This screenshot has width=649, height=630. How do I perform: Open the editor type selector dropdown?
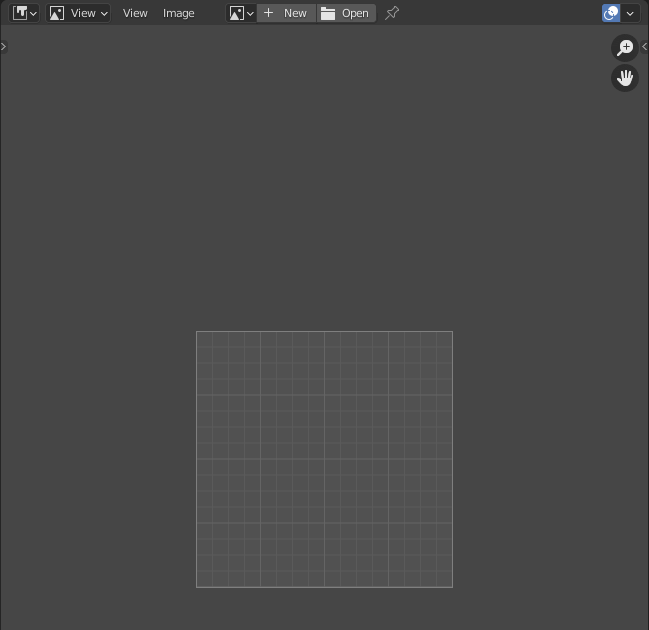click(x=24, y=13)
